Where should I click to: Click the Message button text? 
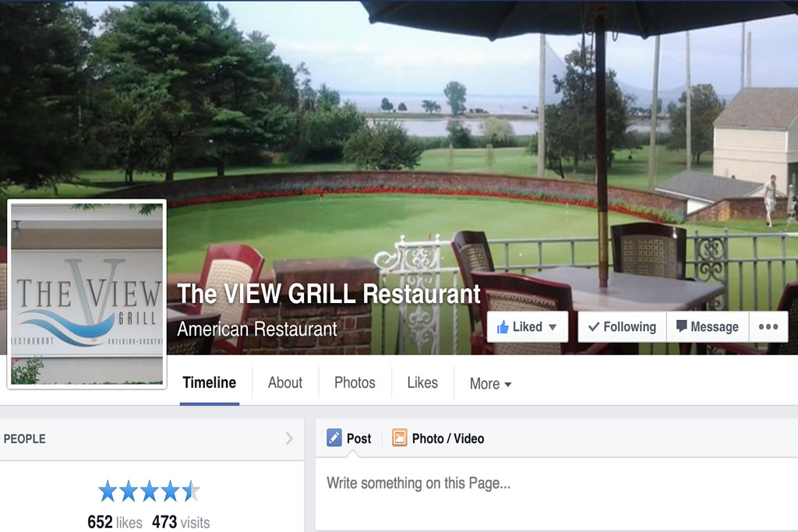(715, 327)
